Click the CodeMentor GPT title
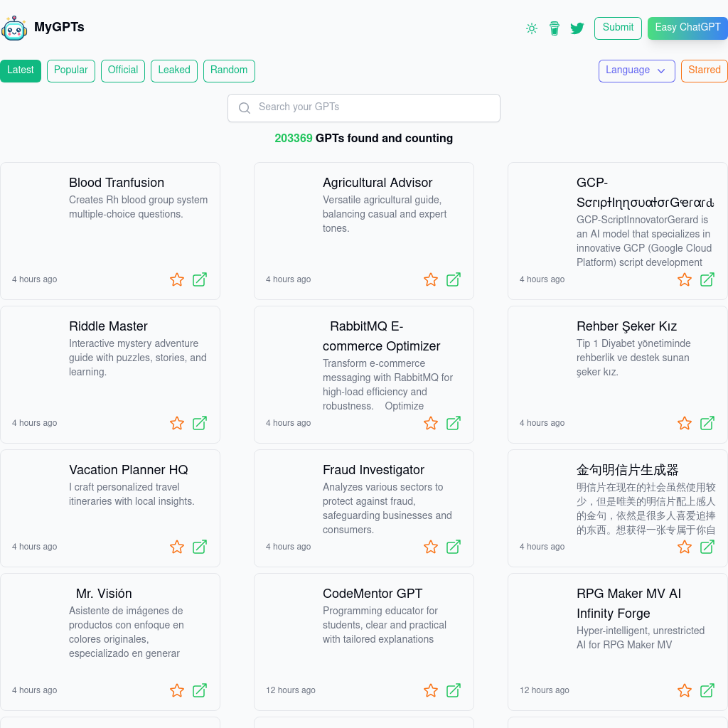This screenshot has width=728, height=728. coord(373,594)
